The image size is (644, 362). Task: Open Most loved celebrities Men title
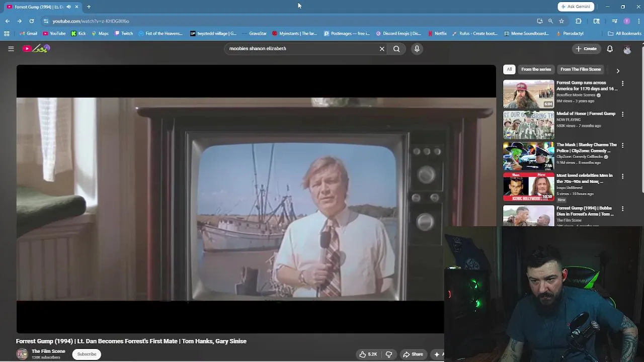click(585, 178)
